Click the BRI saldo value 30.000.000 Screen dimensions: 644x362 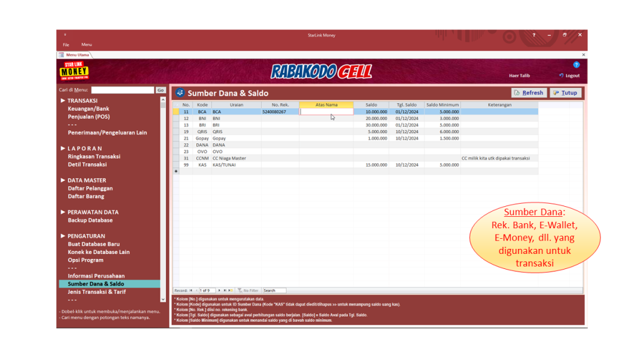pos(376,125)
